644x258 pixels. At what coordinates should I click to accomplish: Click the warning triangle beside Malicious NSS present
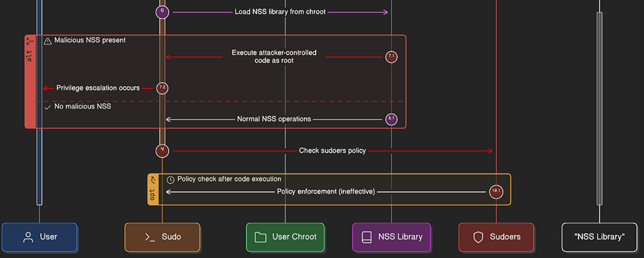tap(47, 41)
